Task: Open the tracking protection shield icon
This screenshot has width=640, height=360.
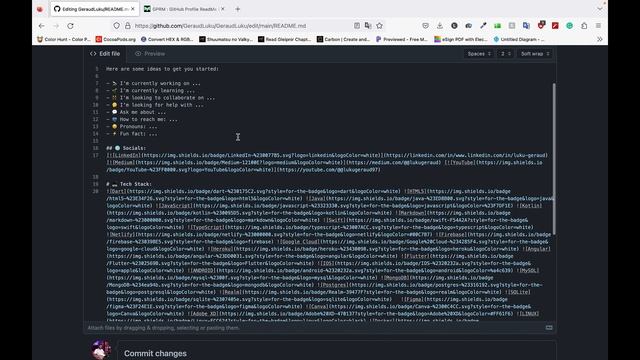Action: point(117,26)
